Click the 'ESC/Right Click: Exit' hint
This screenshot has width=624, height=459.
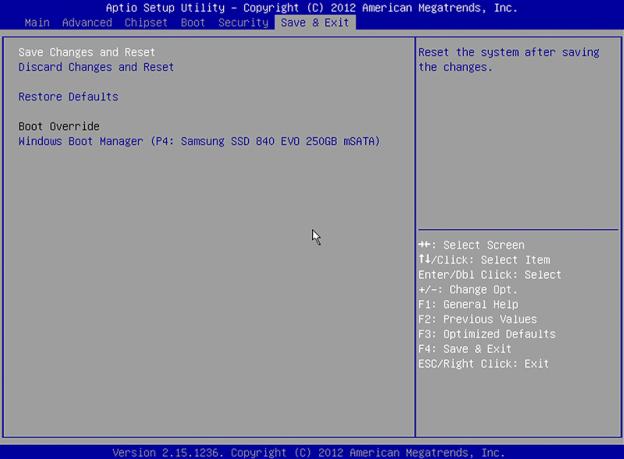[483, 364]
